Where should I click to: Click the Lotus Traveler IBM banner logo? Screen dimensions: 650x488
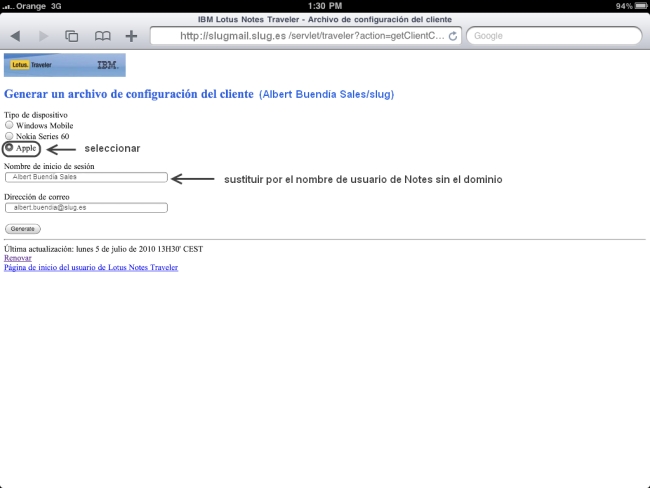click(x=65, y=65)
